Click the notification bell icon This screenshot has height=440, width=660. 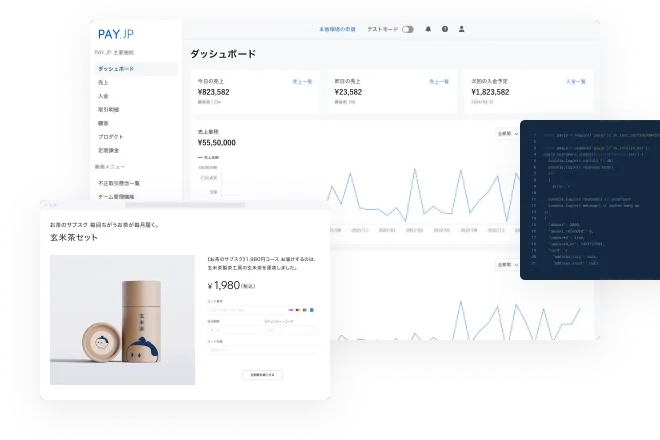[x=429, y=30]
